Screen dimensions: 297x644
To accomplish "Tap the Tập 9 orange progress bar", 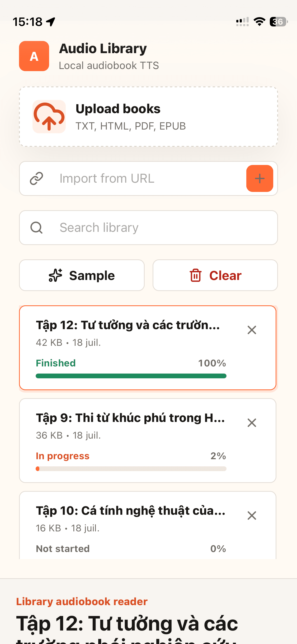I will click(x=131, y=469).
